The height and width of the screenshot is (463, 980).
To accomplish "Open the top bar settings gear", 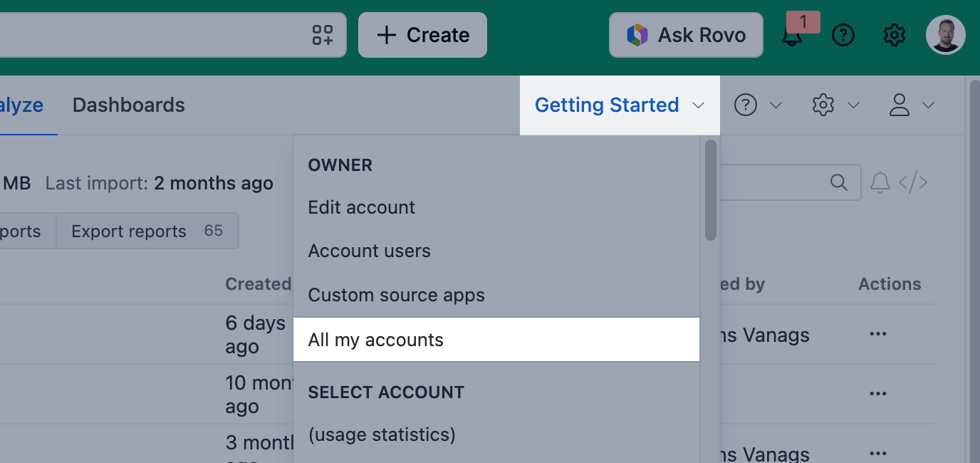I will click(894, 35).
